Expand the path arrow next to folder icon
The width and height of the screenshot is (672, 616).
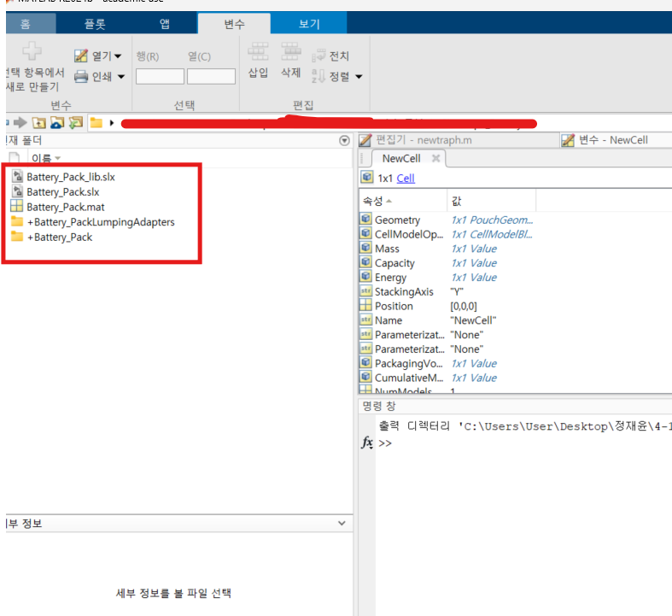[112, 123]
